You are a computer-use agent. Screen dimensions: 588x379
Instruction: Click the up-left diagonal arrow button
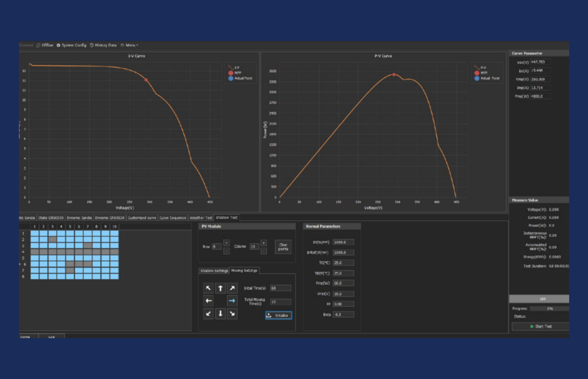[208, 288]
